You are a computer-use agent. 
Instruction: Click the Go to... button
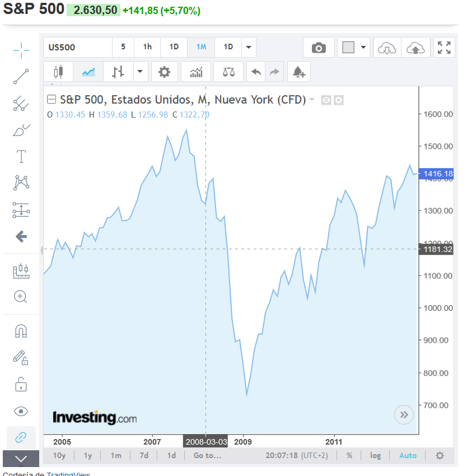(x=208, y=455)
